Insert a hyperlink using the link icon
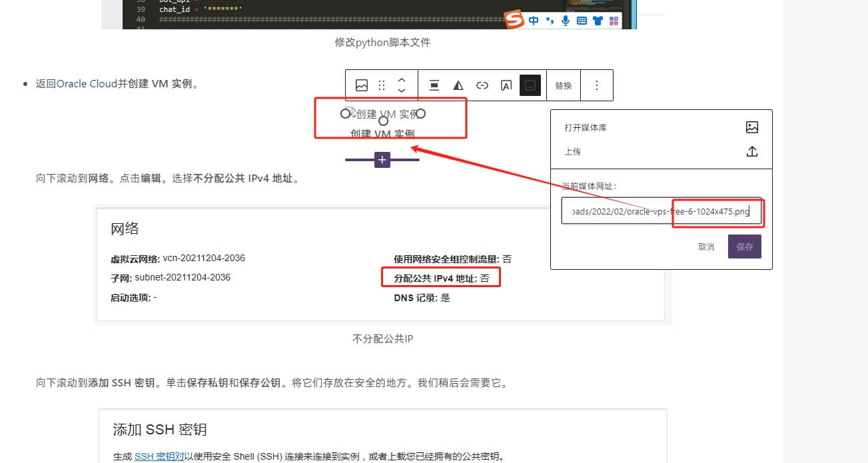The image size is (868, 463). coord(482,85)
